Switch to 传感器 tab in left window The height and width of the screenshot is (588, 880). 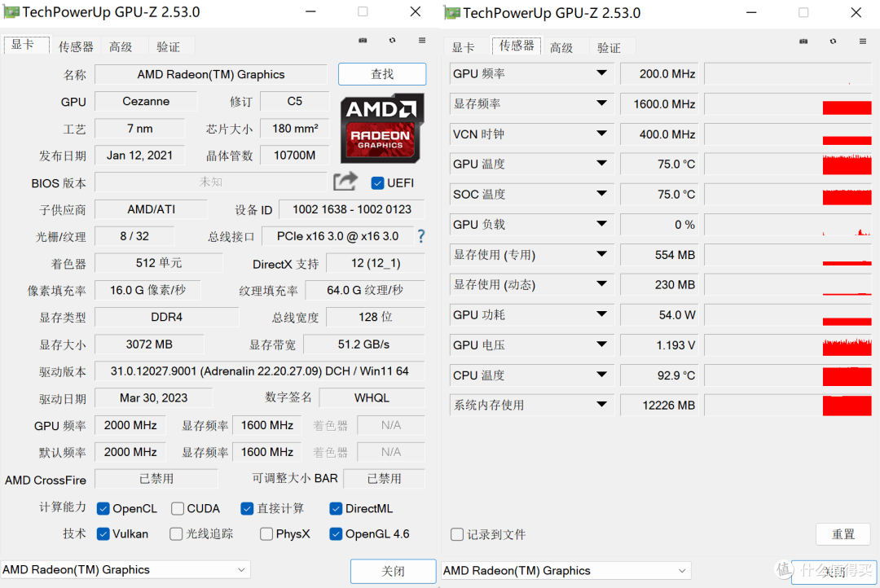click(76, 46)
